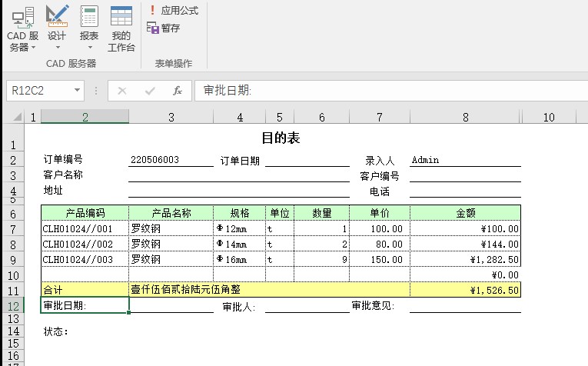Click the green 产品编码 header cell
588x366 pixels.
pos(85,213)
